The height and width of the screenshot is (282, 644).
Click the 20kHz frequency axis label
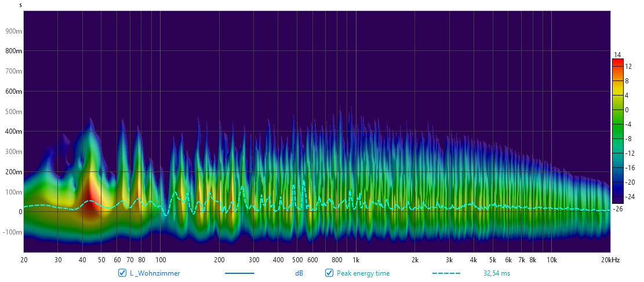(x=610, y=260)
